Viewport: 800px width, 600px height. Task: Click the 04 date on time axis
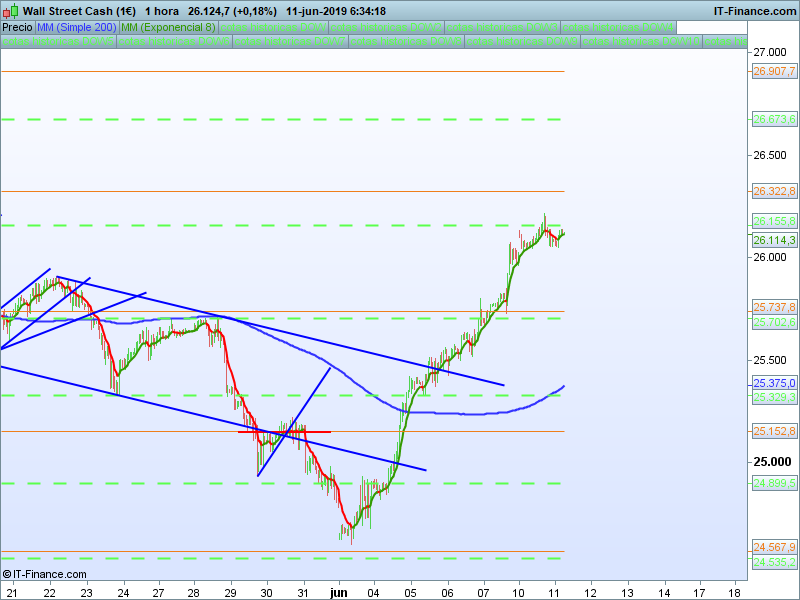coord(373,593)
